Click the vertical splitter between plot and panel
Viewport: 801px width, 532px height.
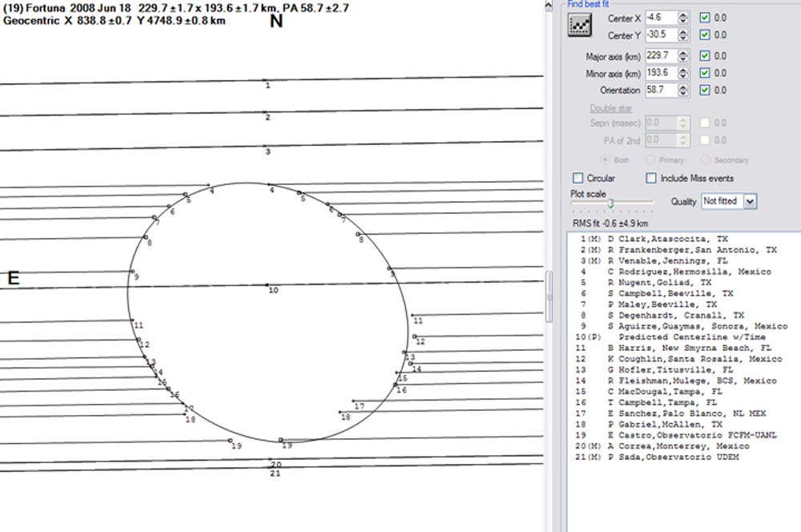tap(549, 286)
